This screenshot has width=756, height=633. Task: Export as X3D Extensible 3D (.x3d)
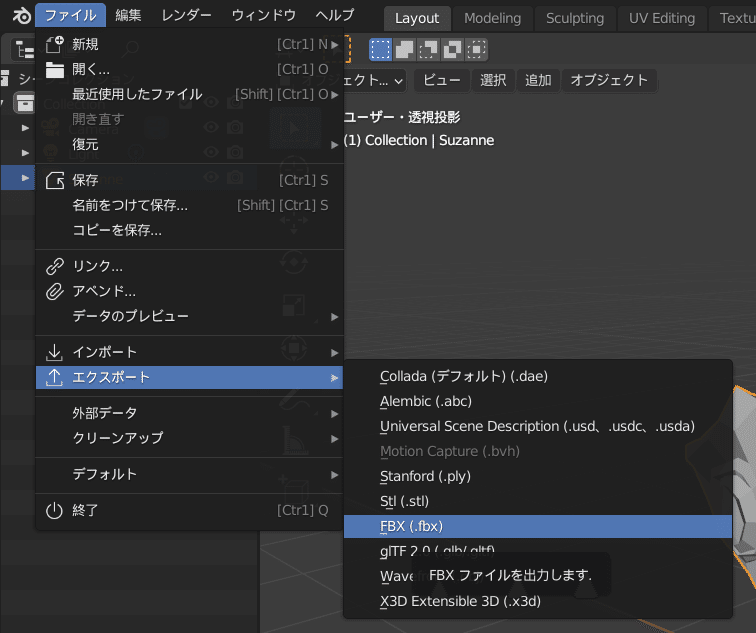538,602
